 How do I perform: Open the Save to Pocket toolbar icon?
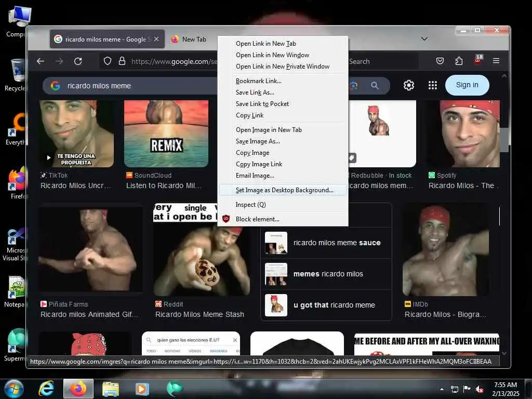click(440, 61)
